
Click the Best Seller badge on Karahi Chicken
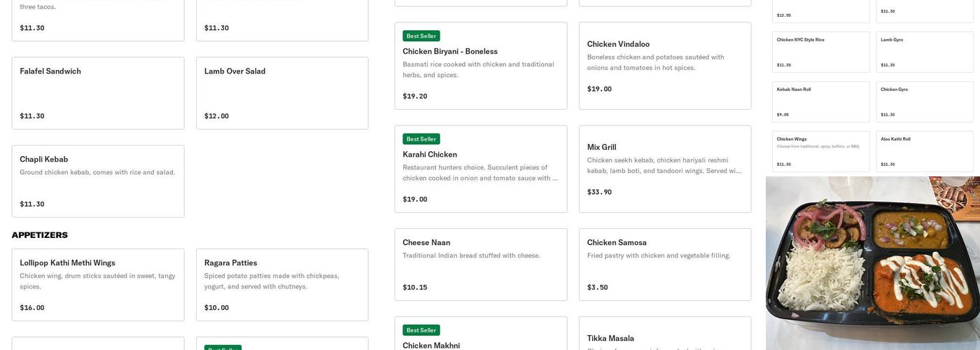pos(421,139)
